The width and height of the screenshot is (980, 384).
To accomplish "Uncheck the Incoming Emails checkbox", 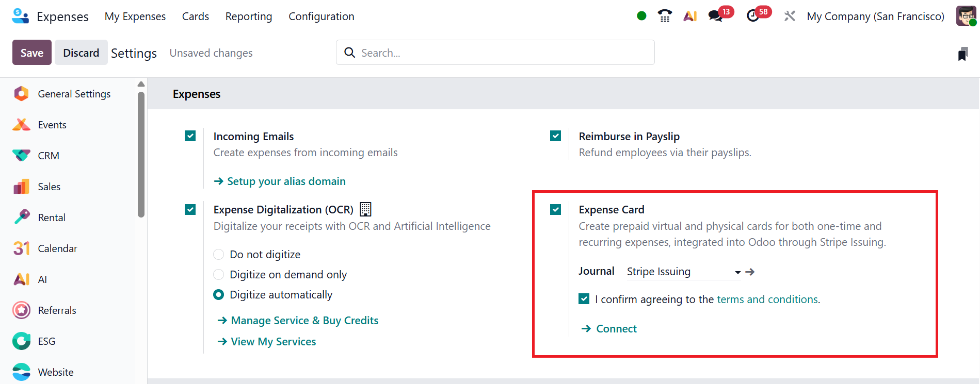I will (190, 136).
